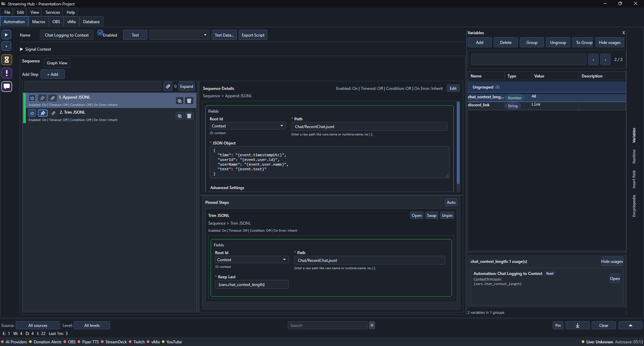Click the Test button
644x346 pixels.
pyautogui.click(x=135, y=35)
